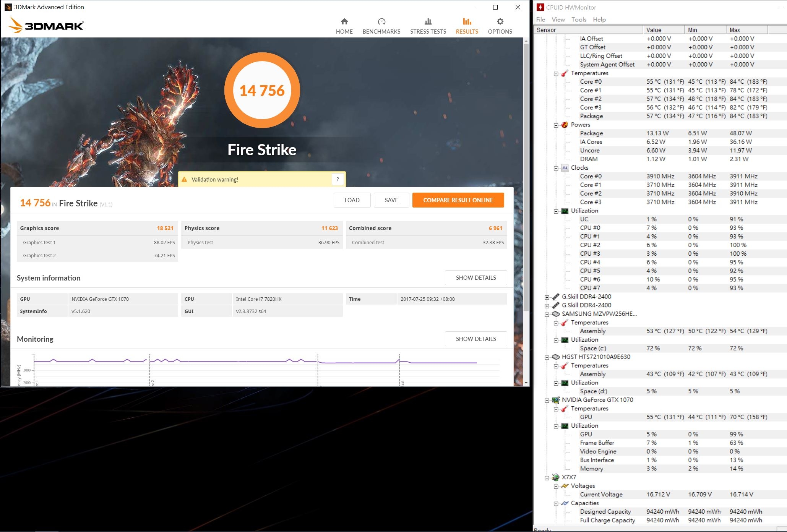This screenshot has width=787, height=532.
Task: Click the graphics card icon in HWMonitor
Action: tap(556, 400)
